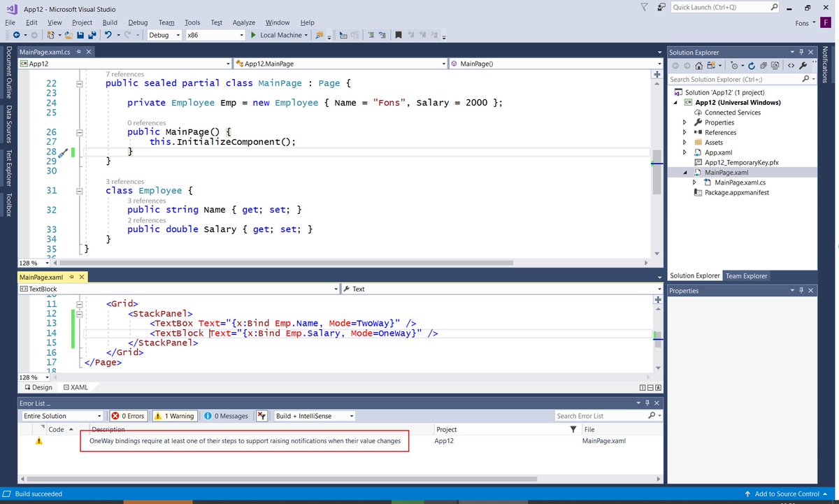Open Properties via the wrench icon
The height and width of the screenshot is (504, 839).
coord(804,64)
